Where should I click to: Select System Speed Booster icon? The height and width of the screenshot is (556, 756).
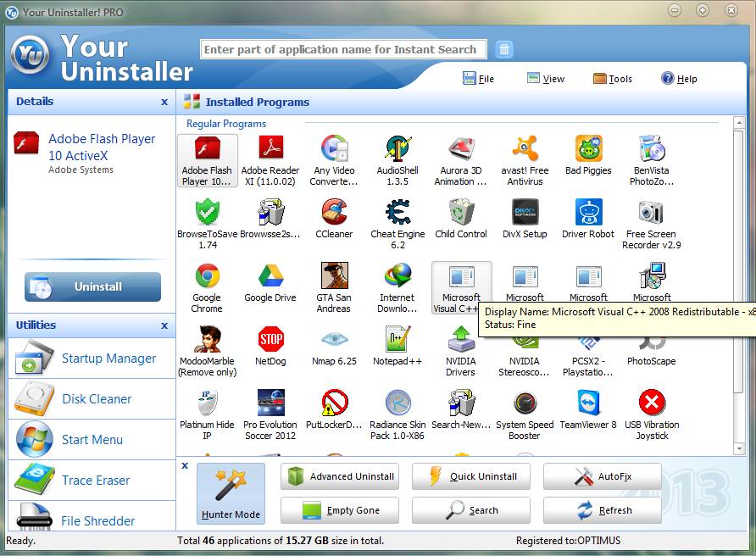tap(525, 403)
